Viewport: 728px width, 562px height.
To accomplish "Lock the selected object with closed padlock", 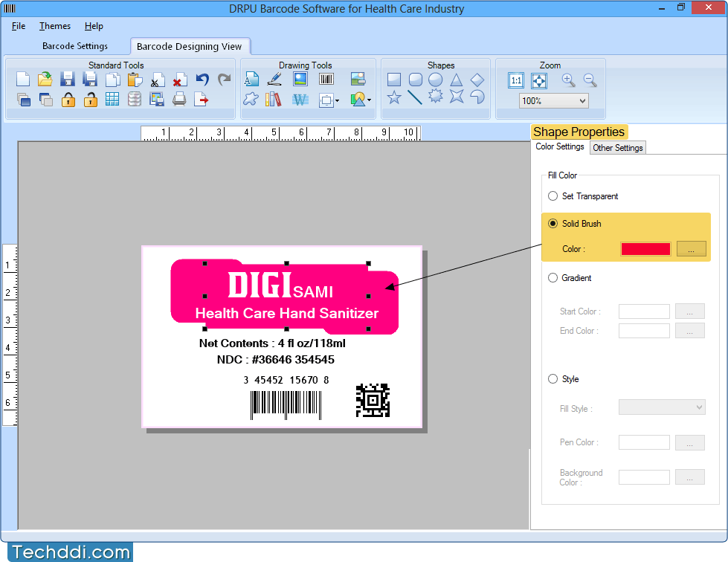I will (68, 100).
